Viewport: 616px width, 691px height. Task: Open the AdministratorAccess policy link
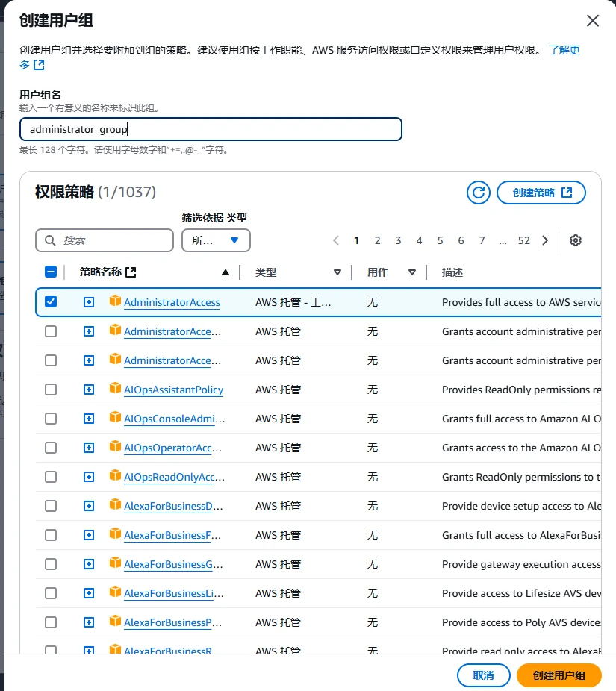click(x=172, y=302)
